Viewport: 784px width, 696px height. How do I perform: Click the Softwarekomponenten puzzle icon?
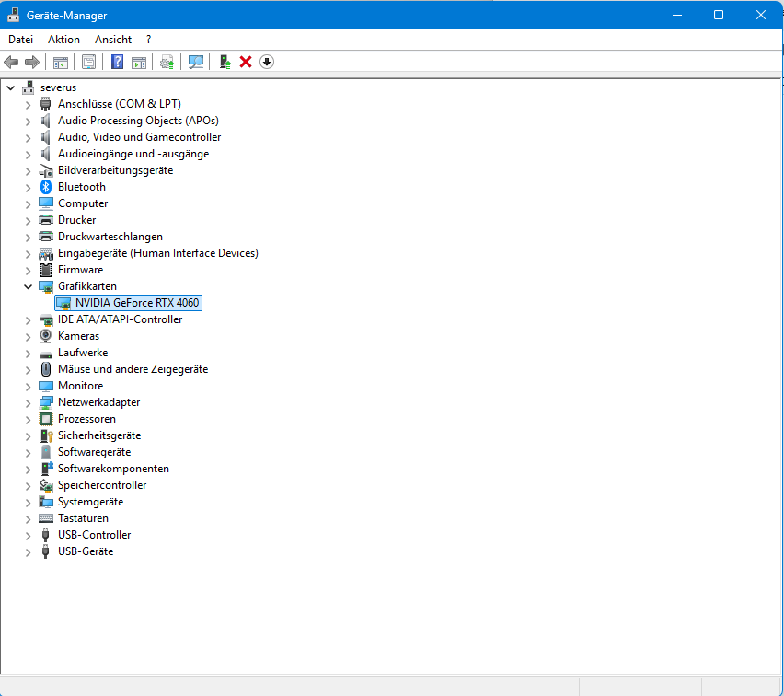pyautogui.click(x=47, y=469)
